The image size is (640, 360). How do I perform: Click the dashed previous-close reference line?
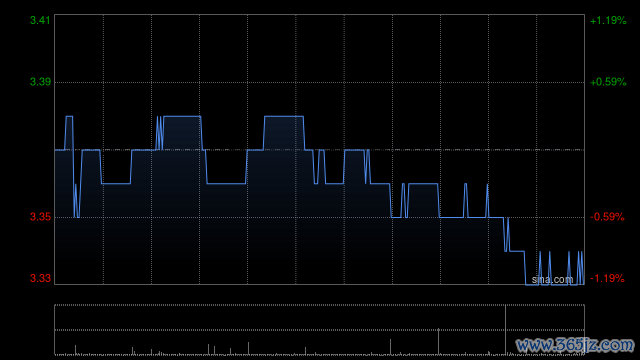click(x=319, y=150)
